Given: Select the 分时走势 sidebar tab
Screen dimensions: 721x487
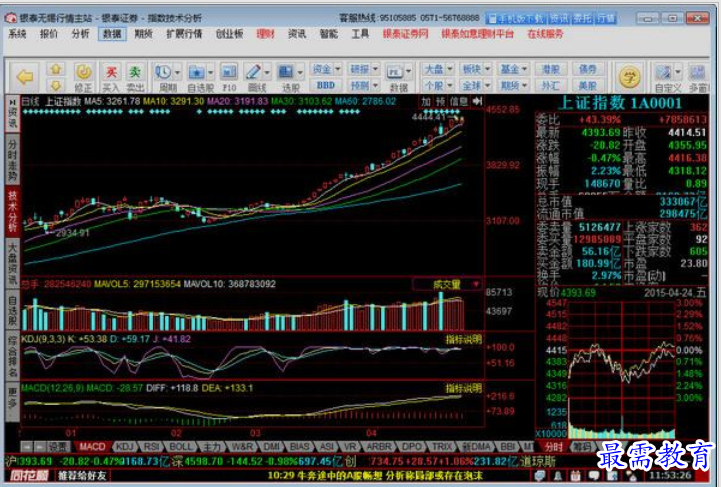Looking at the screenshot, I should pos(12,160).
